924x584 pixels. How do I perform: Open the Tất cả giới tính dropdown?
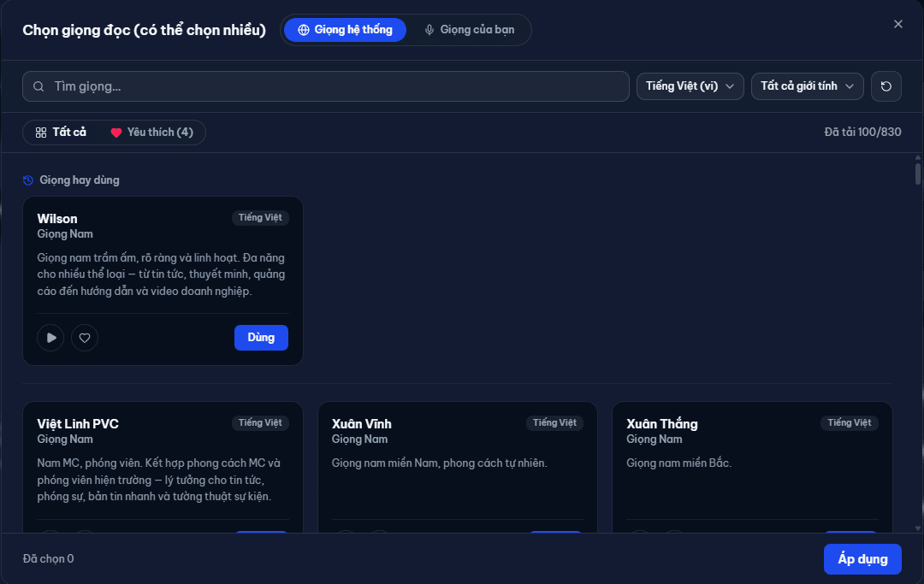point(808,86)
